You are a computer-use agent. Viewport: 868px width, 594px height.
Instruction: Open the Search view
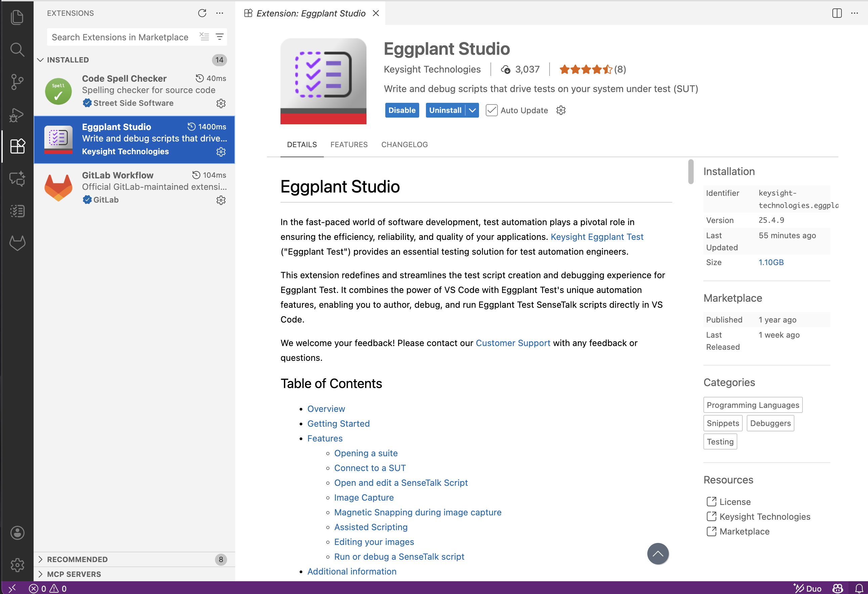[17, 49]
